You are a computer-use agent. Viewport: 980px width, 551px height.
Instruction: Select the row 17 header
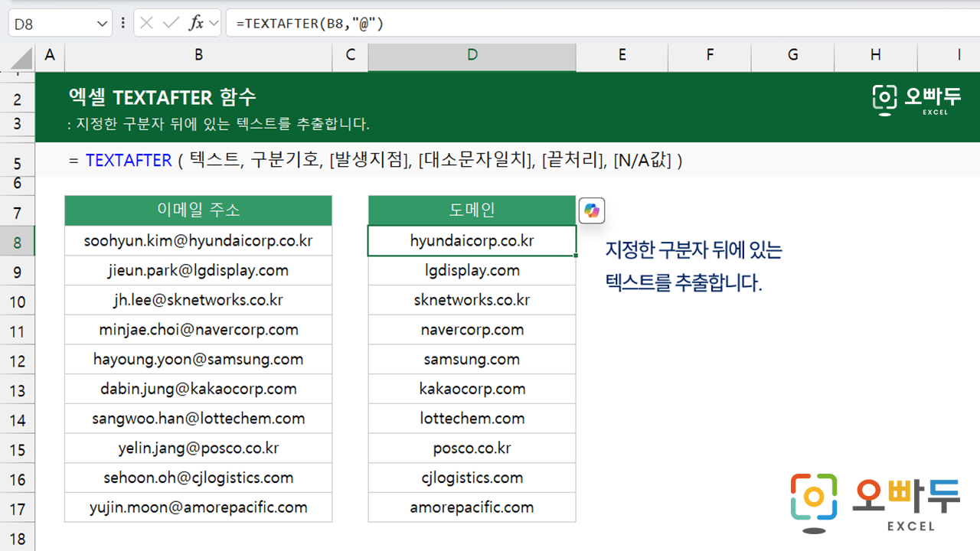pos(18,508)
